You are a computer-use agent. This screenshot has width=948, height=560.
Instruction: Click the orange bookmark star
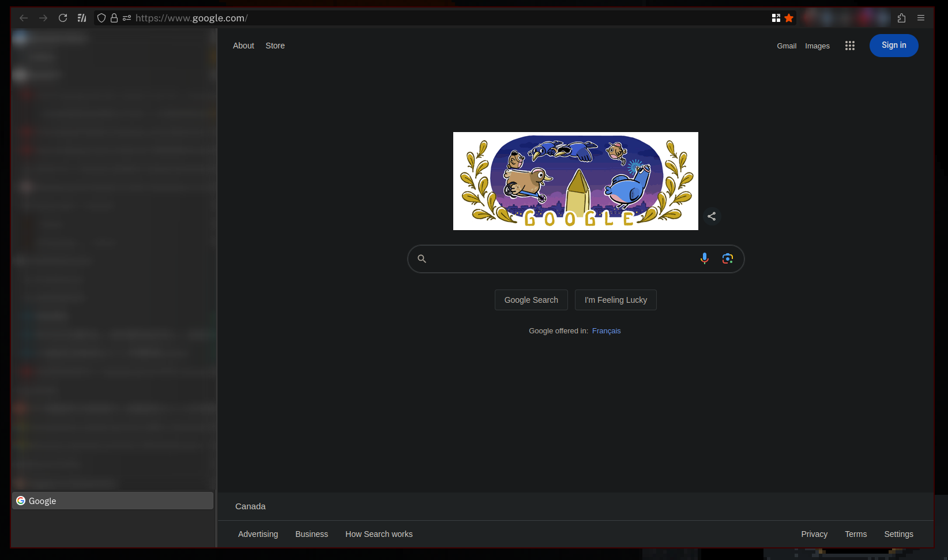coord(789,18)
